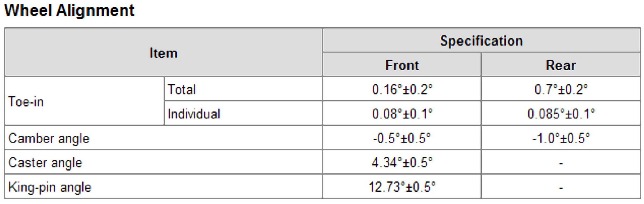Select the Item column header
Screen dimensions: 644x204
(x=163, y=53)
